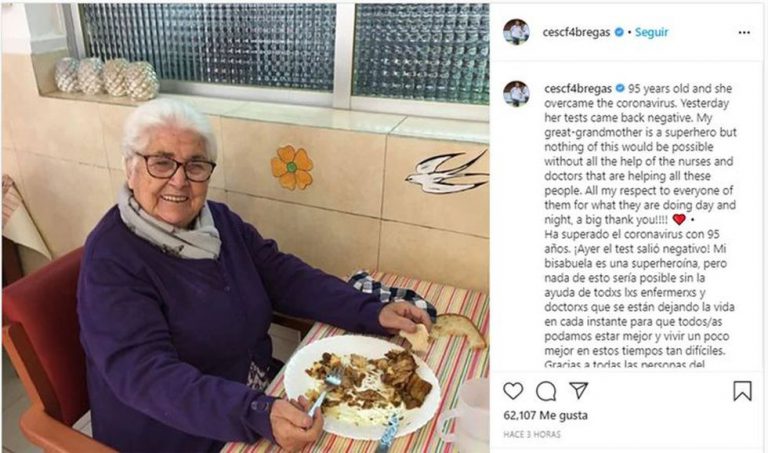This screenshot has height=453, width=768.
Task: Open comments with the speech bubble icon
Action: (546, 391)
